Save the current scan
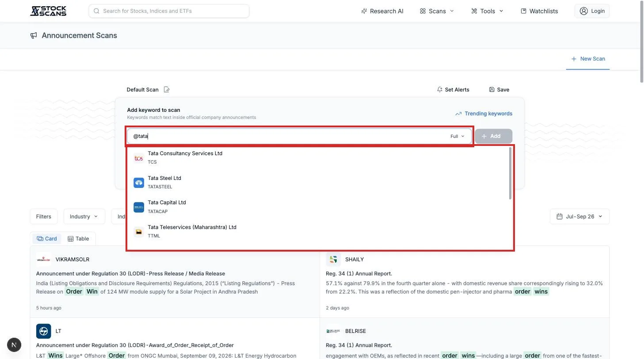Viewport: 644px width, 359px height. [x=499, y=90]
